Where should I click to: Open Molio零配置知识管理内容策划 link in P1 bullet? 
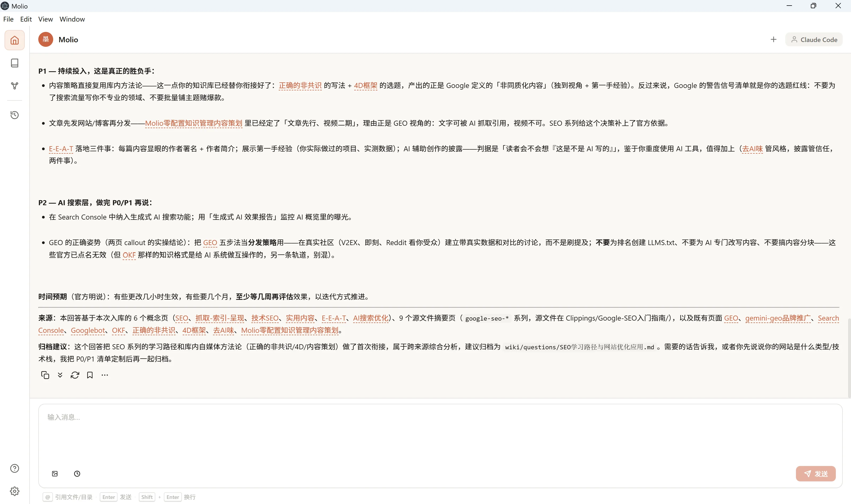(x=194, y=123)
